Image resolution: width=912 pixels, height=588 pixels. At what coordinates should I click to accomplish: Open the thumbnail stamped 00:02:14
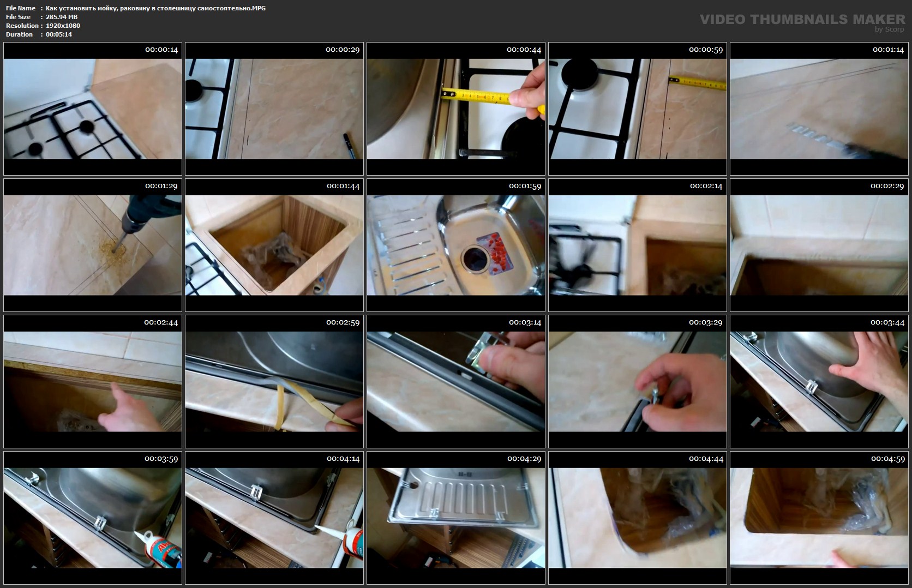pyautogui.click(x=638, y=245)
